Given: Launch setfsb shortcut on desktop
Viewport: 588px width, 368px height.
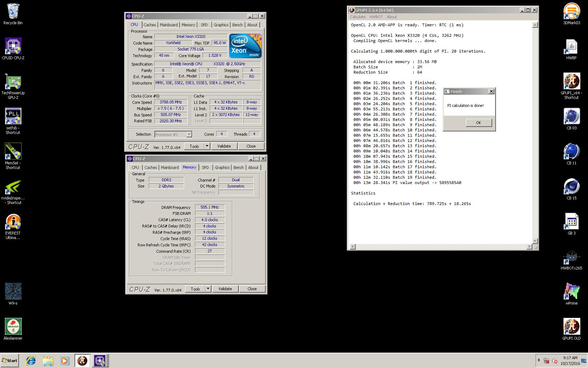Looking at the screenshot, I should click(13, 121).
